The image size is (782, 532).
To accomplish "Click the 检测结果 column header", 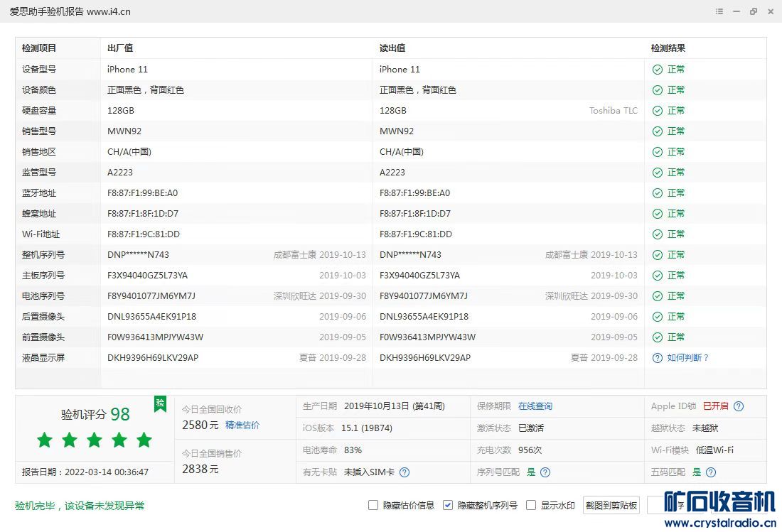I will coord(668,48).
